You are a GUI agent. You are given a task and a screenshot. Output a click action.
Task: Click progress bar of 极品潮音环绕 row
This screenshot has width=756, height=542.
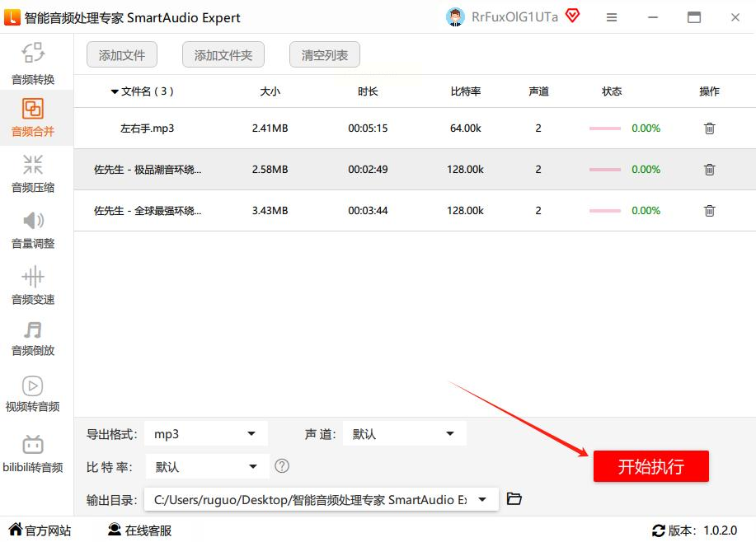pos(604,170)
